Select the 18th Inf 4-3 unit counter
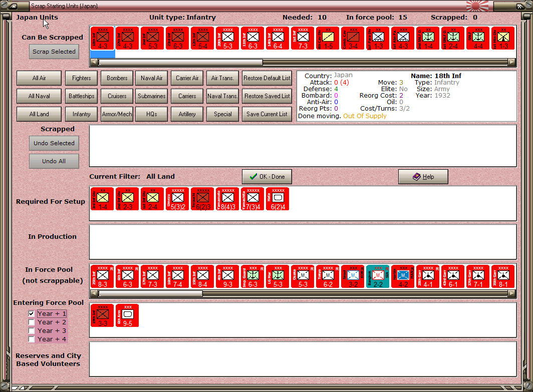 (102, 38)
